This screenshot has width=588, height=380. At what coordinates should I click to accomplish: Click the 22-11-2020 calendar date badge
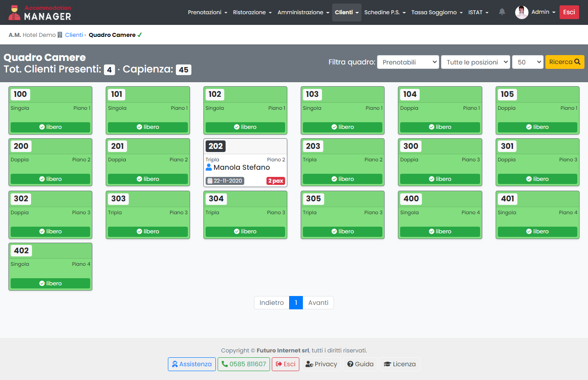tap(225, 181)
